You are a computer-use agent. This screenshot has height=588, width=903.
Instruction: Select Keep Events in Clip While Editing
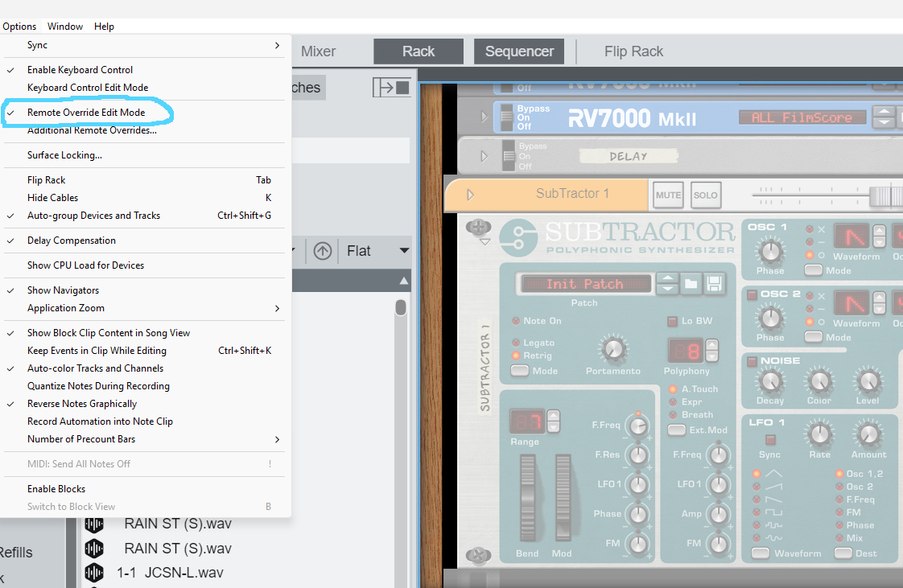[144, 351]
